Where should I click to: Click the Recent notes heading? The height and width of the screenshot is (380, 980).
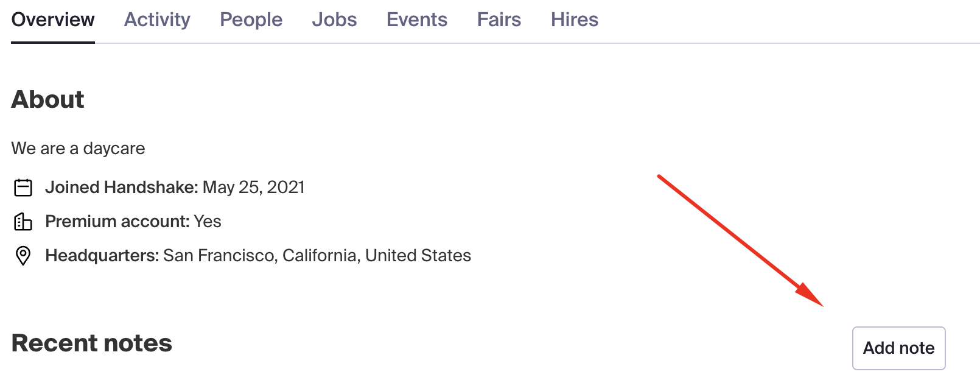pos(91,343)
